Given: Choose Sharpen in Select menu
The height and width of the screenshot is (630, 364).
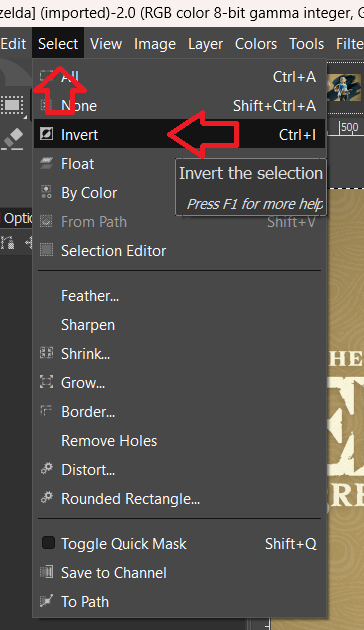Looking at the screenshot, I should [180, 325].
